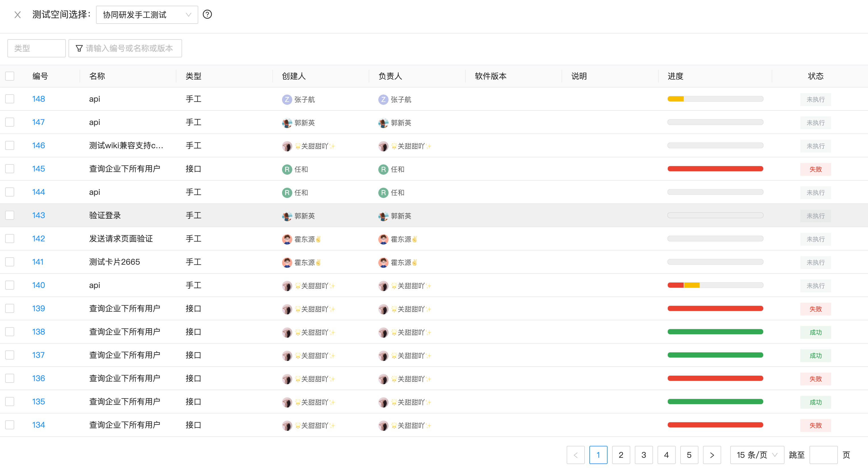Image resolution: width=868 pixels, height=468 pixels.
Task: Switch to page 3 of results
Action: tap(644, 455)
